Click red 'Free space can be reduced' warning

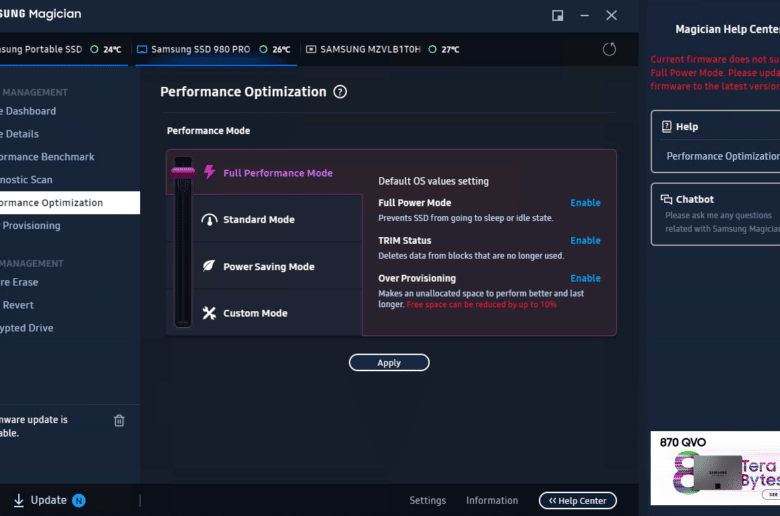[482, 305]
